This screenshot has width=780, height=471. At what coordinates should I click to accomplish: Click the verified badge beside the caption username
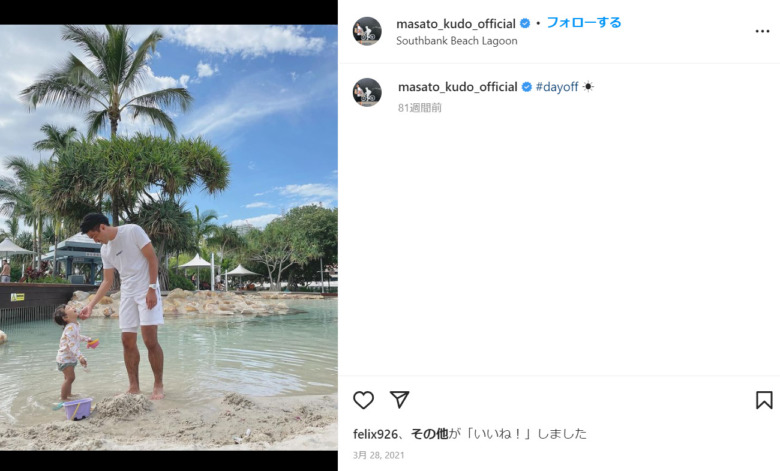(526, 87)
